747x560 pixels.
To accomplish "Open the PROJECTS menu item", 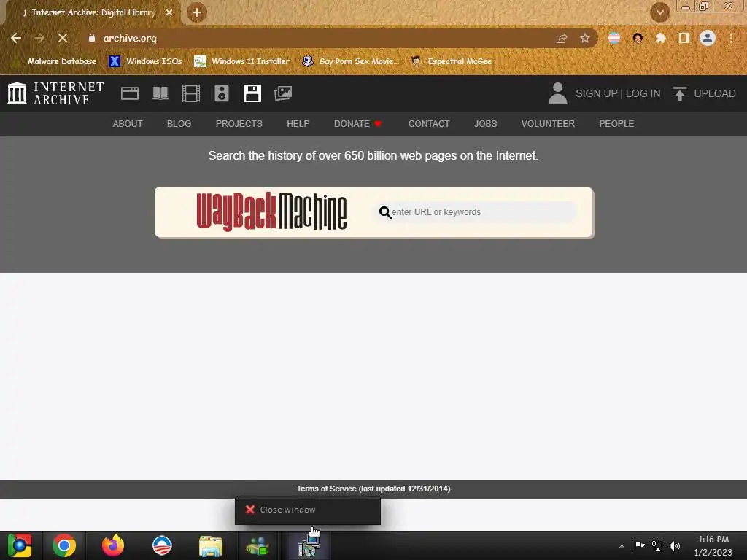I will (x=239, y=124).
